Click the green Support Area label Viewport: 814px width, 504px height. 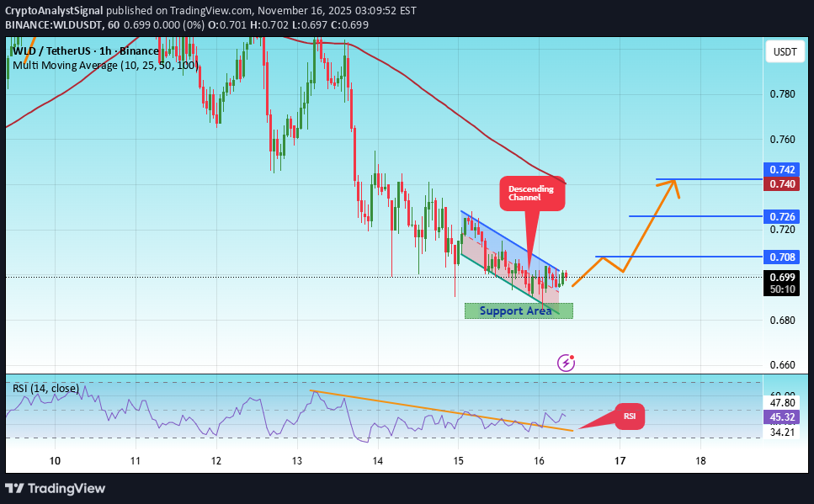[519, 310]
